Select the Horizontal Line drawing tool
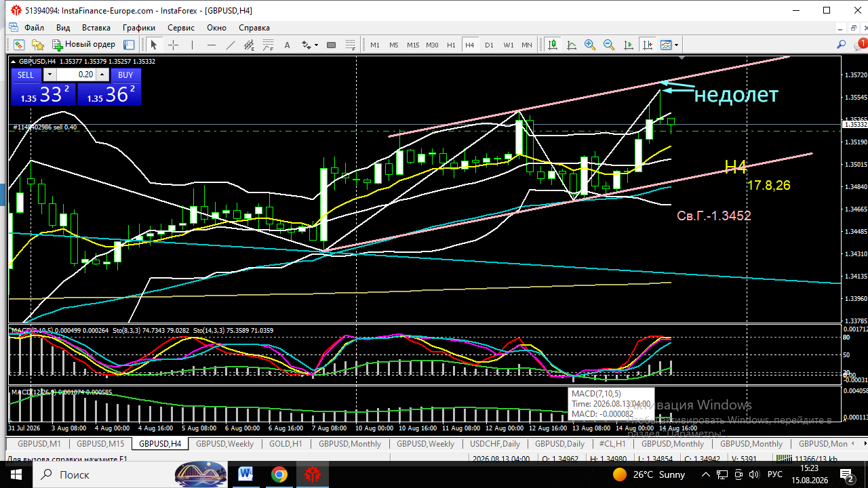This screenshot has height=488, width=868. pyautogui.click(x=212, y=45)
